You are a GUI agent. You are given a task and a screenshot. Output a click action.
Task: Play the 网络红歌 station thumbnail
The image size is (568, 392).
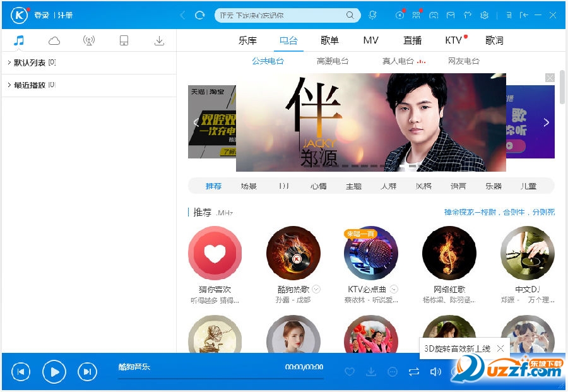coord(449,253)
